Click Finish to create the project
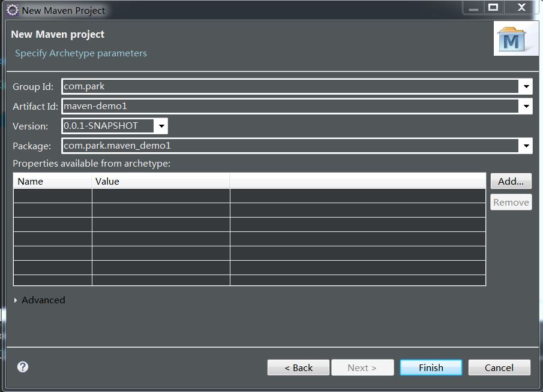This screenshot has width=543, height=392. pyautogui.click(x=431, y=367)
